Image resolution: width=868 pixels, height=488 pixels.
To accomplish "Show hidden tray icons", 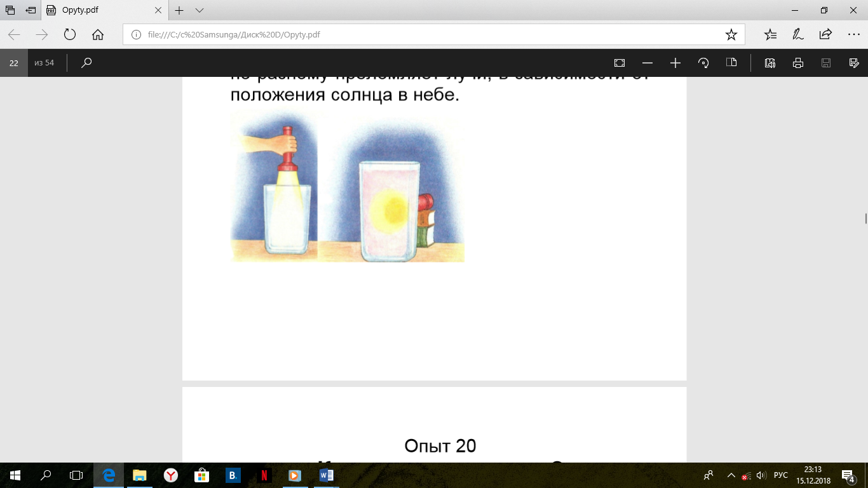I will pyautogui.click(x=731, y=475).
